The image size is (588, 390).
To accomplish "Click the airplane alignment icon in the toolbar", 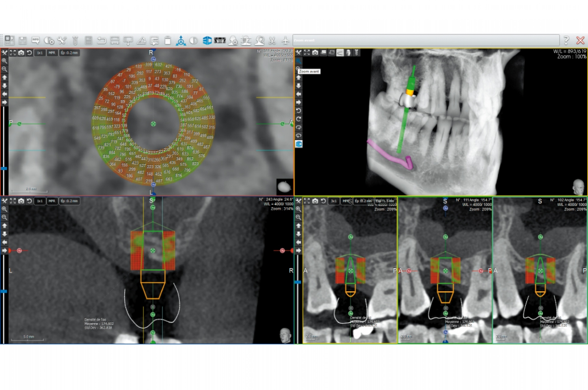I will coord(285,41).
